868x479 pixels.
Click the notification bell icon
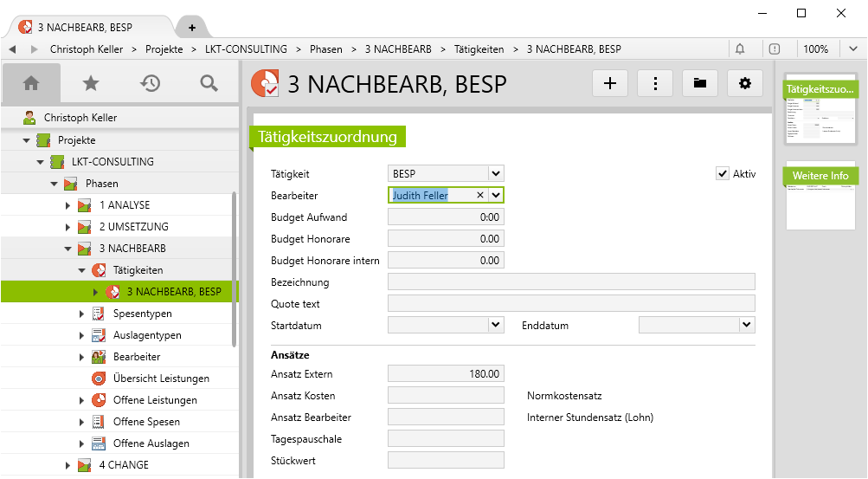tap(740, 49)
